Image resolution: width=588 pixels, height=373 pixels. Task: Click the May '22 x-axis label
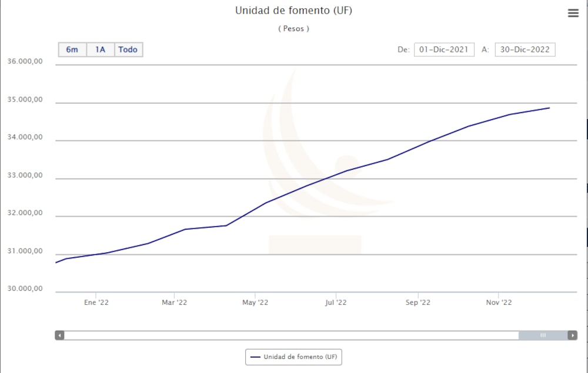255,303
